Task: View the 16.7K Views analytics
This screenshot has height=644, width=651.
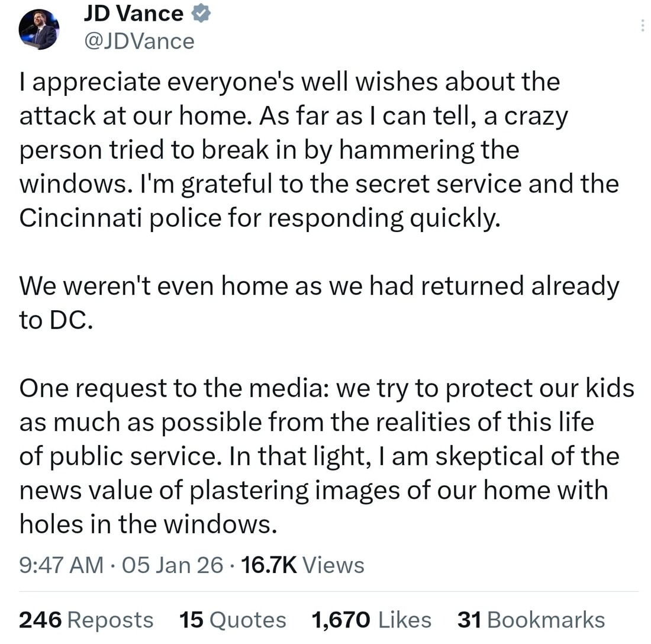Action: click(x=303, y=565)
